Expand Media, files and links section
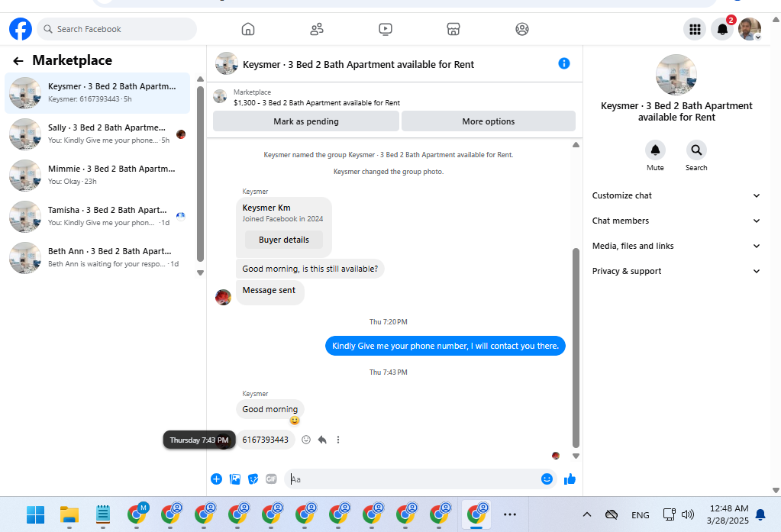Image resolution: width=781 pixels, height=532 pixels. 676,246
